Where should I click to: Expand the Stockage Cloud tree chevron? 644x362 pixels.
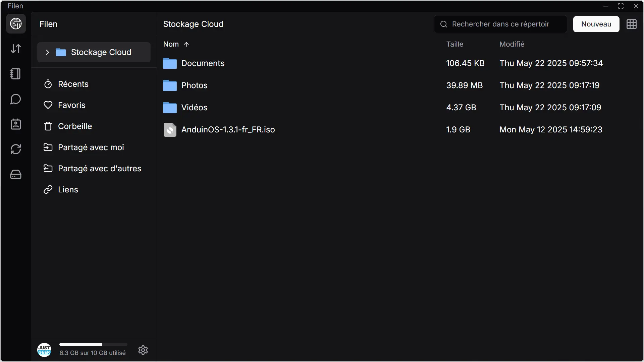pyautogui.click(x=47, y=52)
